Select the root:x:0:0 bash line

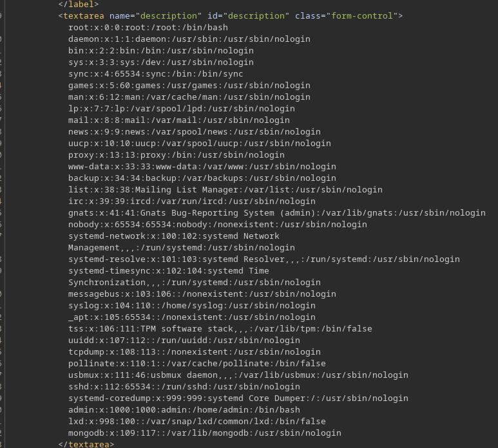pyautogui.click(x=148, y=28)
